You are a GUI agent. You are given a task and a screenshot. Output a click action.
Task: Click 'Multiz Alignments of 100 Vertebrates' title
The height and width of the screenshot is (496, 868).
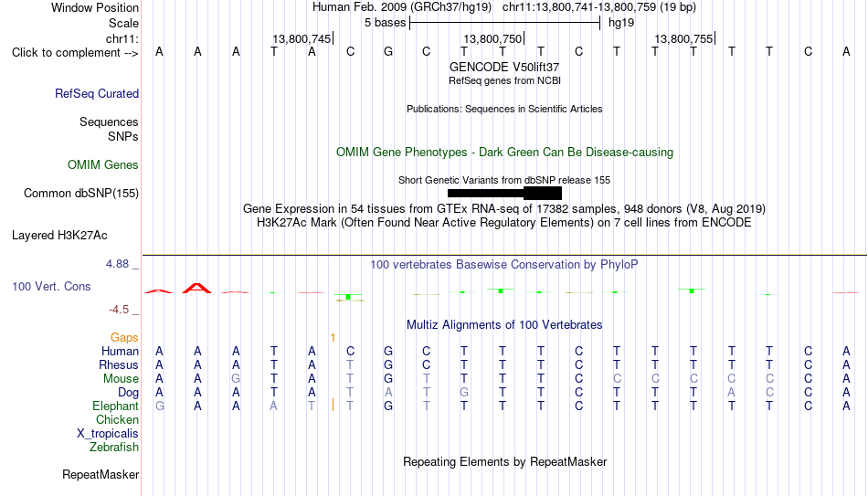click(504, 325)
